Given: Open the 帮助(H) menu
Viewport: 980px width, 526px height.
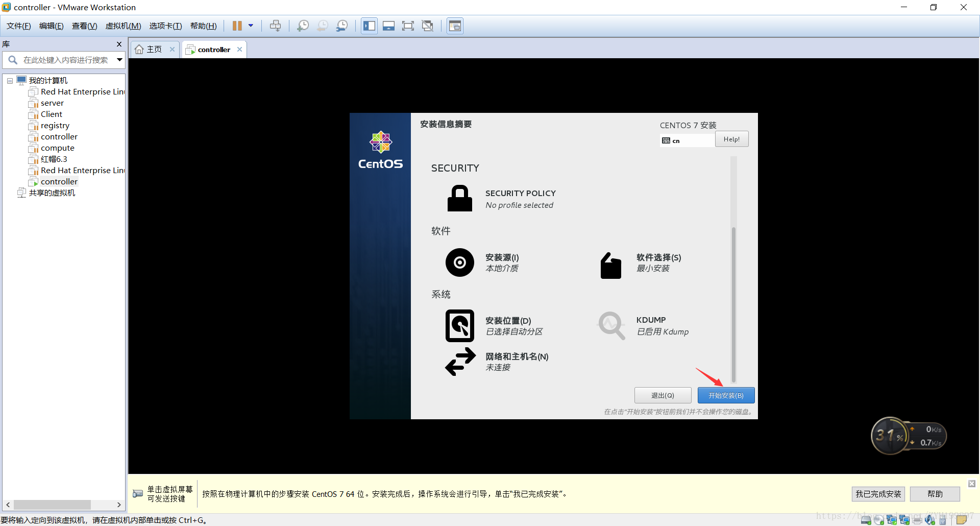Looking at the screenshot, I should click(203, 26).
